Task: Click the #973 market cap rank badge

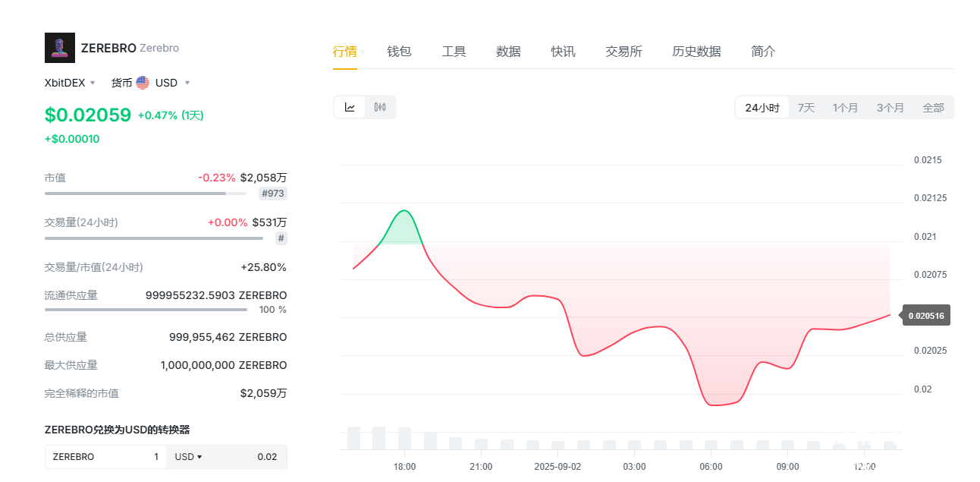Action: (273, 194)
